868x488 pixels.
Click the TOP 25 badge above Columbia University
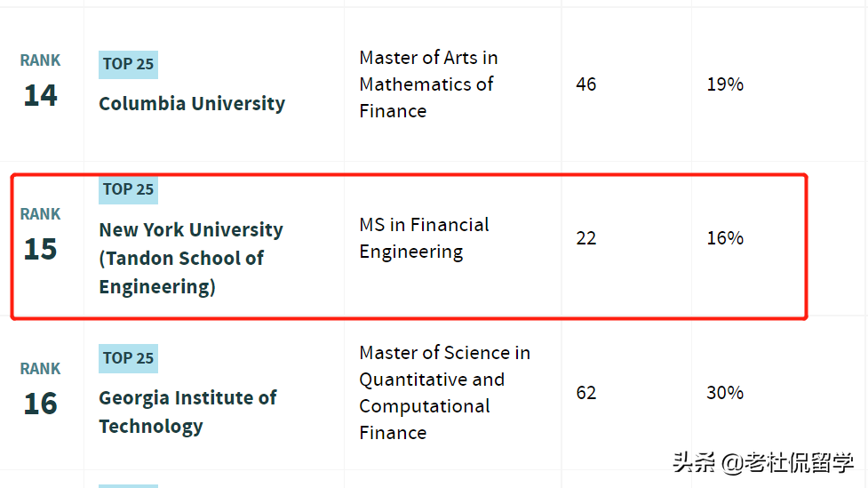pyautogui.click(x=128, y=64)
